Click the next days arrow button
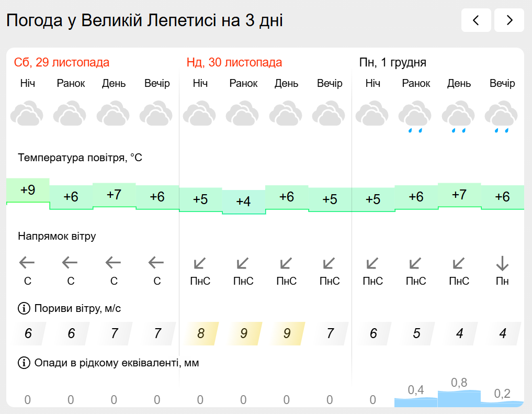This screenshot has height=414, width=532. [509, 20]
